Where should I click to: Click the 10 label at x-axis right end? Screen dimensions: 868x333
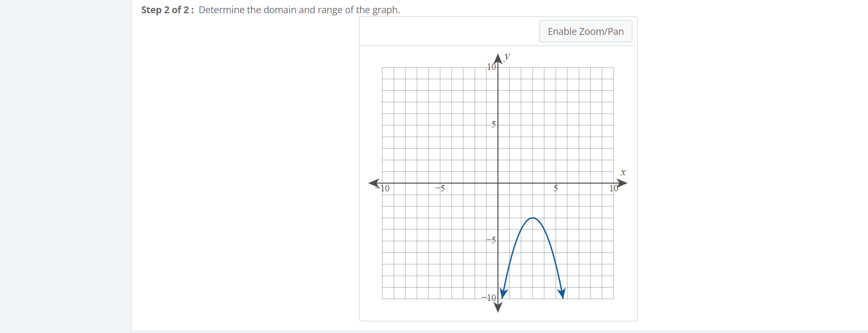(x=614, y=188)
